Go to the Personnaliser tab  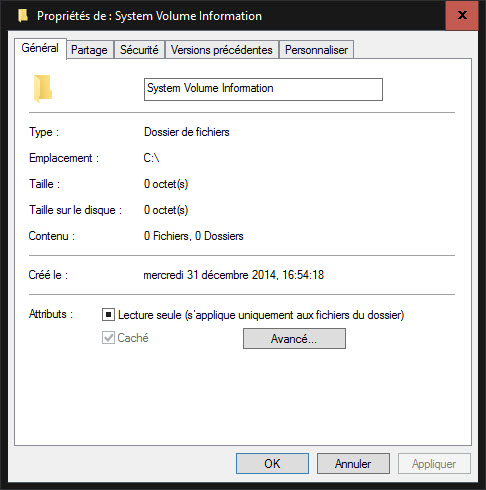pos(316,50)
